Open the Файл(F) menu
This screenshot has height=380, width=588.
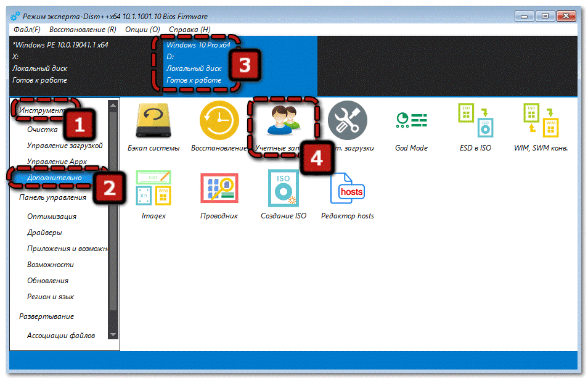tap(27, 29)
